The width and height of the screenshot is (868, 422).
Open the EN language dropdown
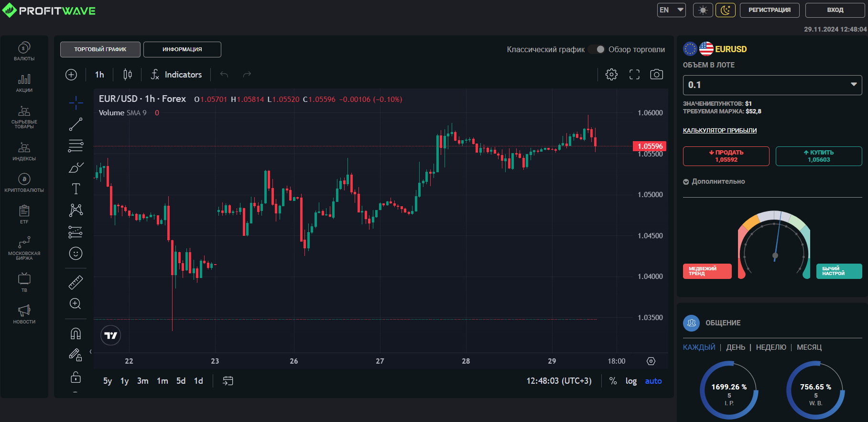tap(672, 10)
